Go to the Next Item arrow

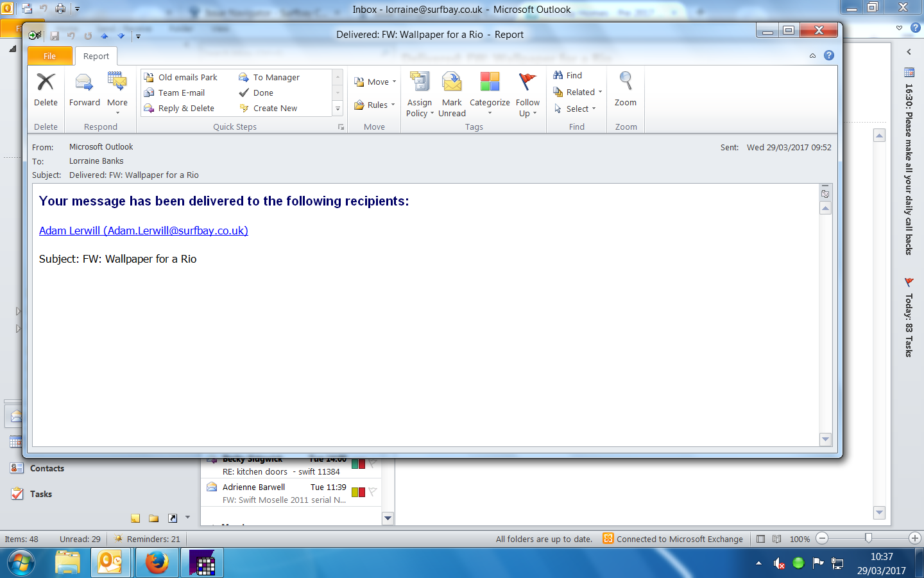[x=121, y=36]
